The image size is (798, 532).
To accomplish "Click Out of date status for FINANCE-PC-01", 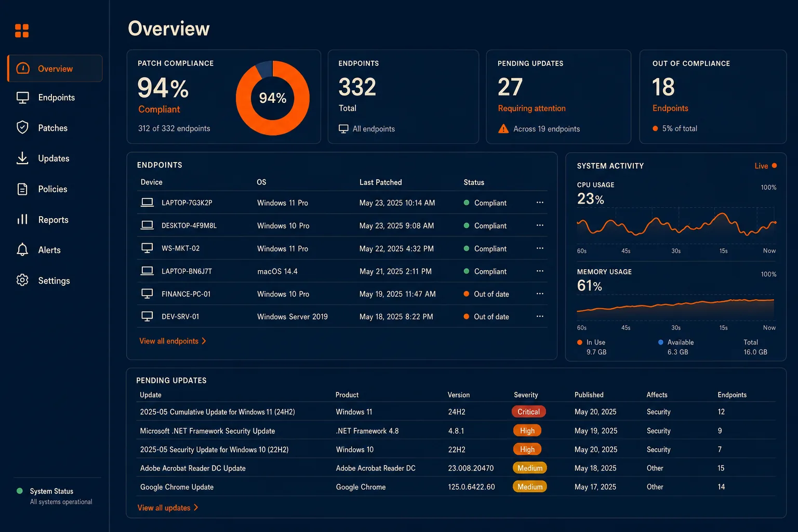I will click(x=486, y=294).
